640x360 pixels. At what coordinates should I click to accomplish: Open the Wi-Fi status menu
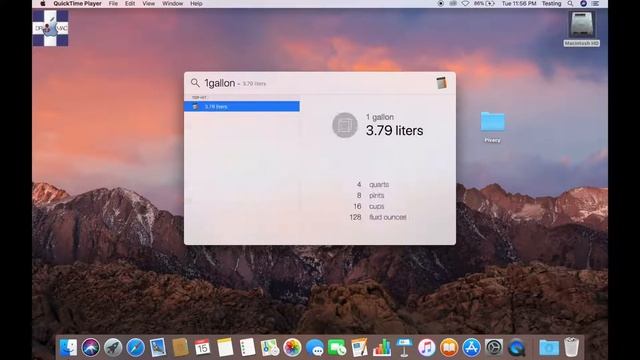coord(465,4)
